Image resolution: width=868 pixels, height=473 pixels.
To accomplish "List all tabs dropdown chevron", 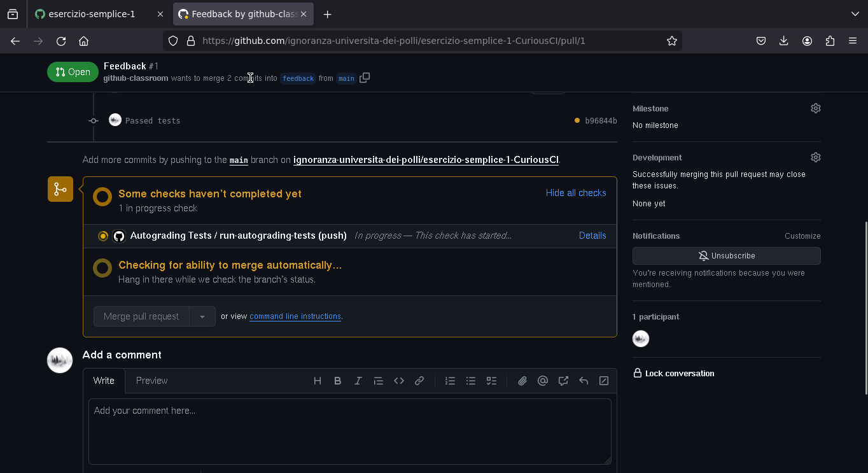I will tap(855, 14).
